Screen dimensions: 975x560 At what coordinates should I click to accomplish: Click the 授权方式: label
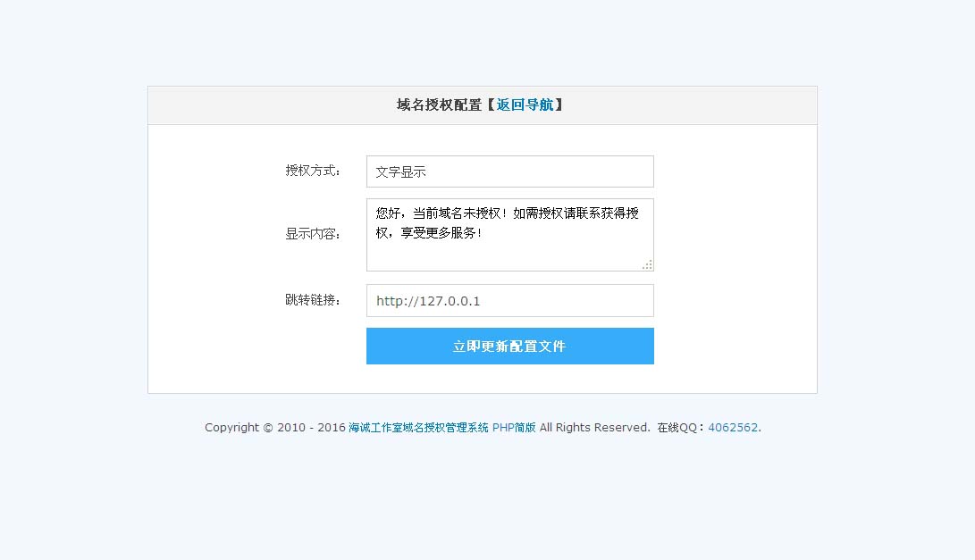coord(313,171)
